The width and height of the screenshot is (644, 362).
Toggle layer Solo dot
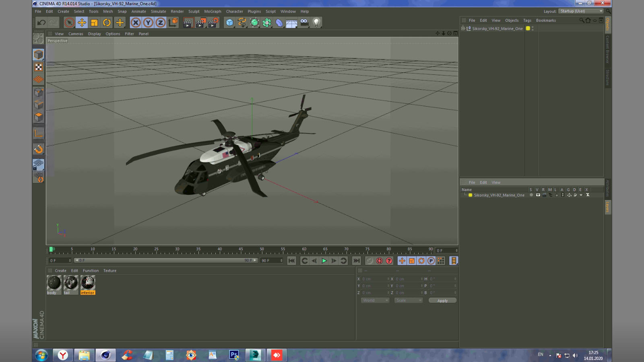pyautogui.click(x=531, y=195)
